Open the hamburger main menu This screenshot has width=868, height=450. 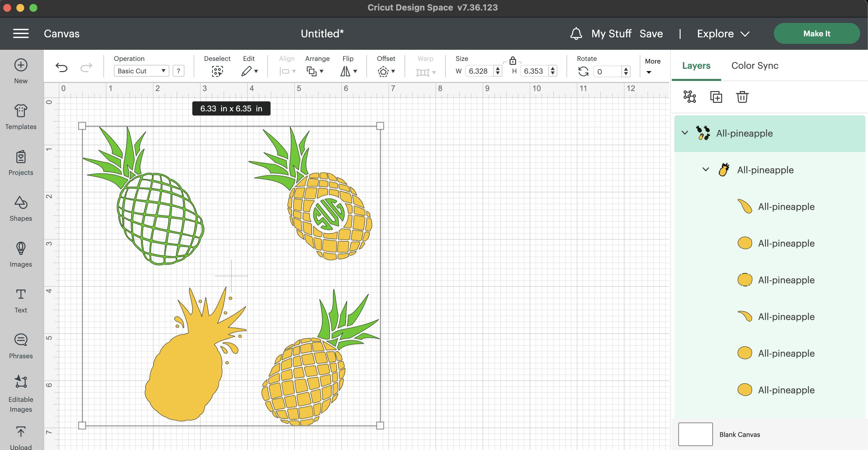21,33
